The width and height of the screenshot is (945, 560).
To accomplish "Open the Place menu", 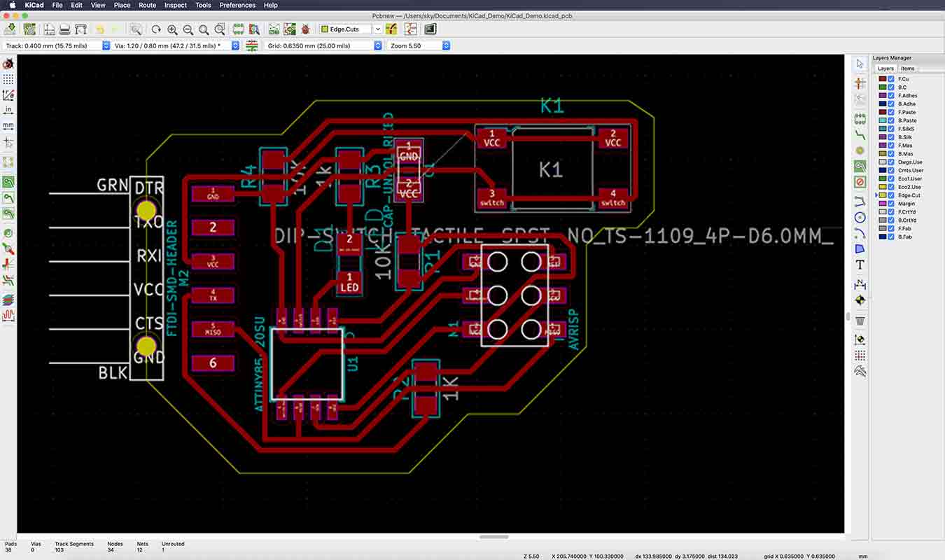I will (122, 5).
